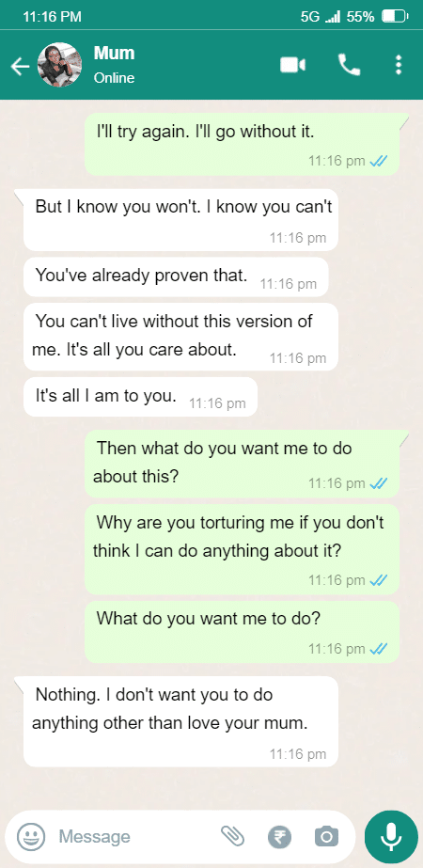The height and width of the screenshot is (868, 423).
Task: Open contact info via Mum name
Action: coord(114,54)
